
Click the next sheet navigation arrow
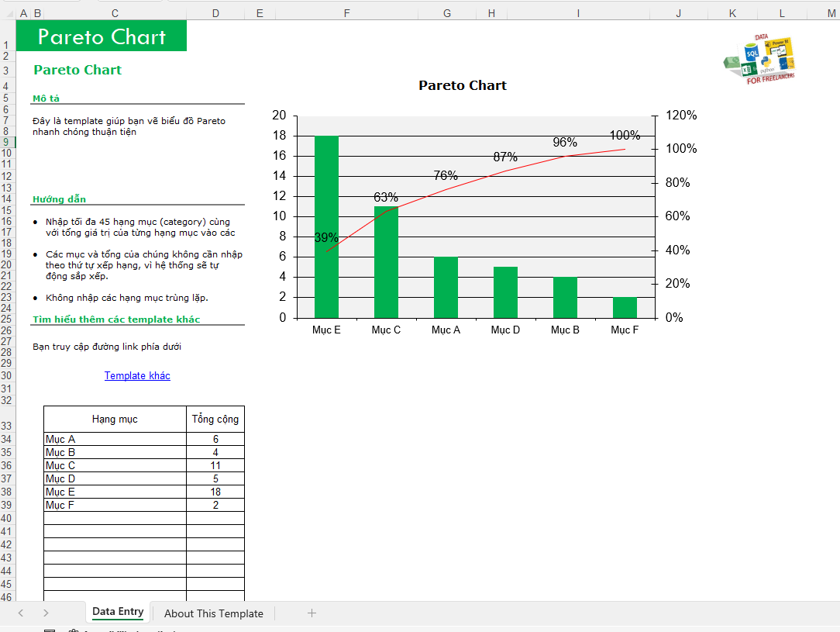tap(46, 613)
